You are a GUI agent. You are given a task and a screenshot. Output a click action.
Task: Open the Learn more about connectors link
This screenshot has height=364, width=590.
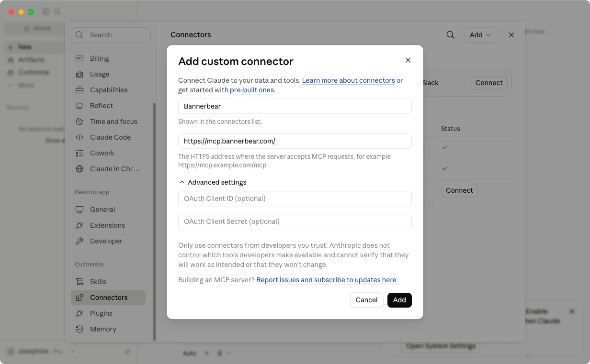[348, 80]
